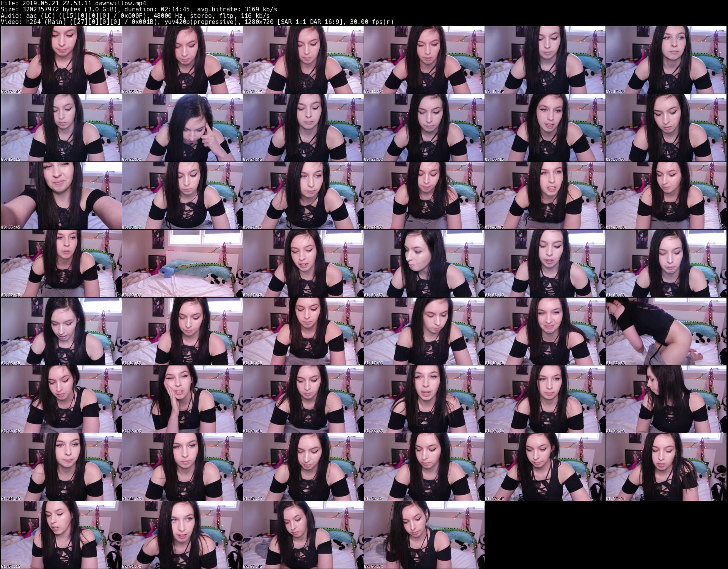Select the thumbnail stamped 00:05:30
Viewport: 728px width, 569px height.
tap(182, 60)
